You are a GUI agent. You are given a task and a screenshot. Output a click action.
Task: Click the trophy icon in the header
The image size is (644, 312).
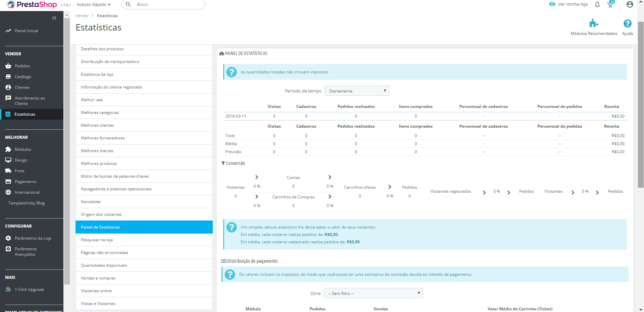[611, 4]
